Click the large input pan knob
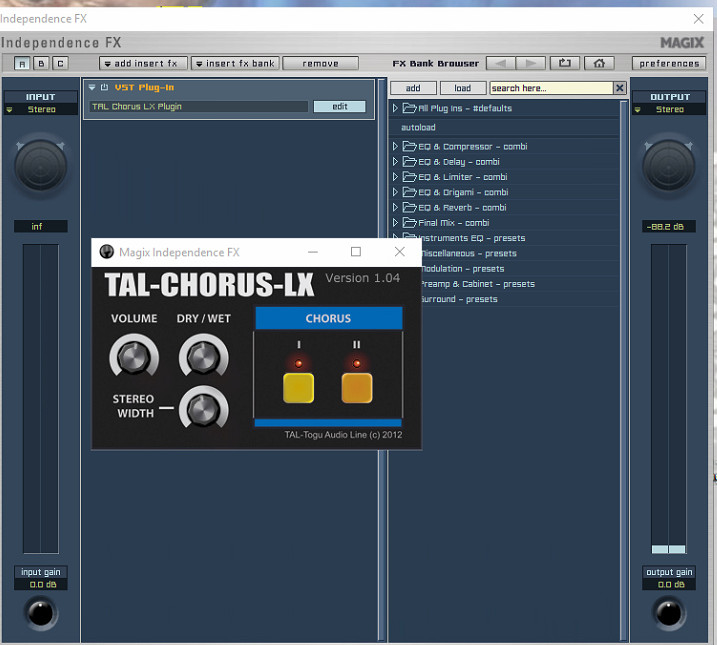717x645 pixels. [41, 165]
